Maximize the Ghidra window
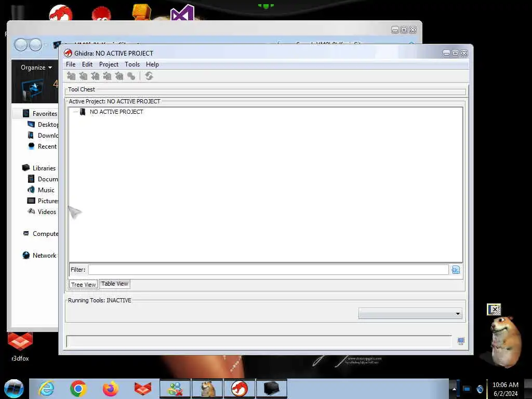Screen dimensions: 532x399 point(455,54)
